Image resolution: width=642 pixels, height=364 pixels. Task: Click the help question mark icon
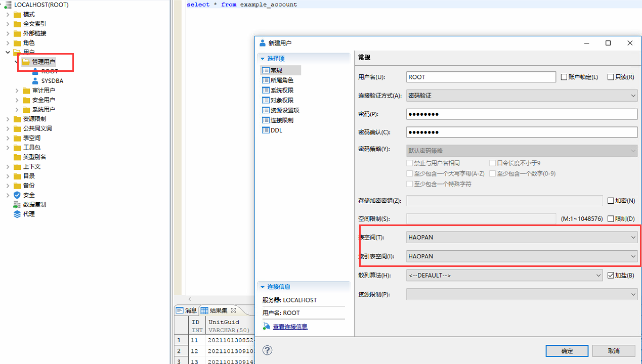point(268,350)
